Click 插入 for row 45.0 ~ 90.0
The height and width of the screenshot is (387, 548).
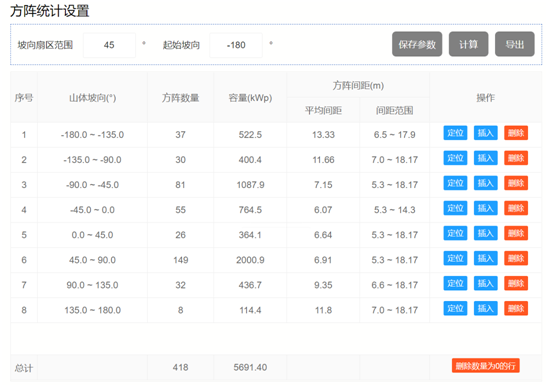[x=485, y=258]
